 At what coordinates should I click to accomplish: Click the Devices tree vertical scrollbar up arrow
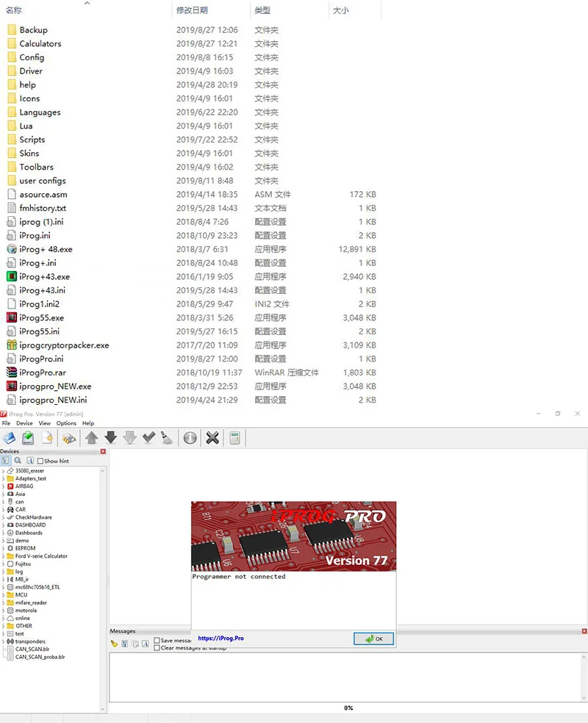point(102,471)
